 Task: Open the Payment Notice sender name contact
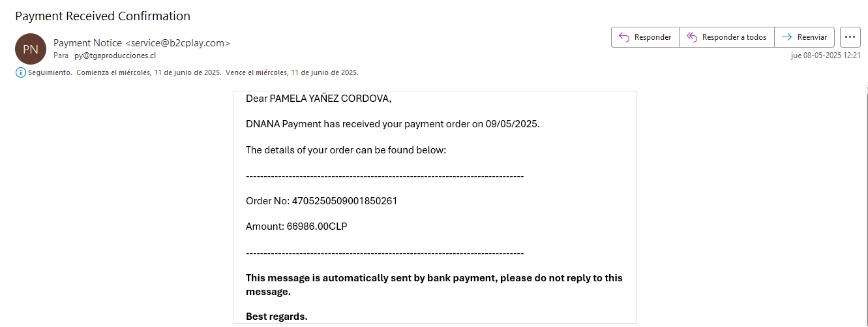point(87,43)
